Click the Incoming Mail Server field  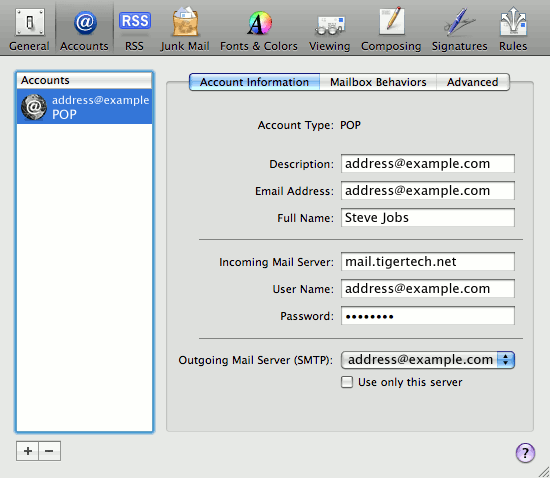(428, 262)
